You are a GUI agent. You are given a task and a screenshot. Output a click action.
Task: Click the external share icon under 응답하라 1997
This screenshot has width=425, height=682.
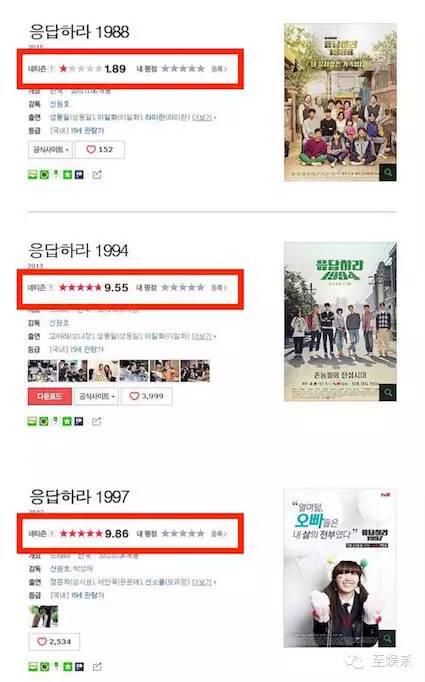(x=97, y=666)
